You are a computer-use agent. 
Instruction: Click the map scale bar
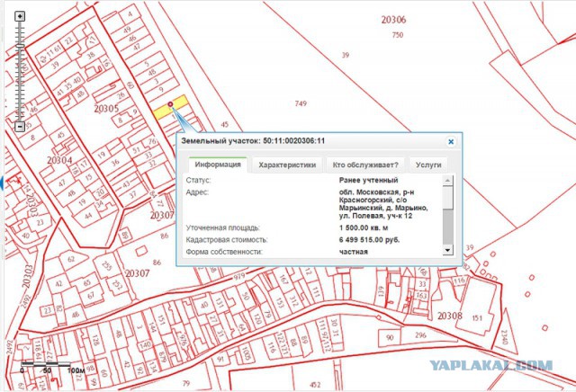coord(56,363)
